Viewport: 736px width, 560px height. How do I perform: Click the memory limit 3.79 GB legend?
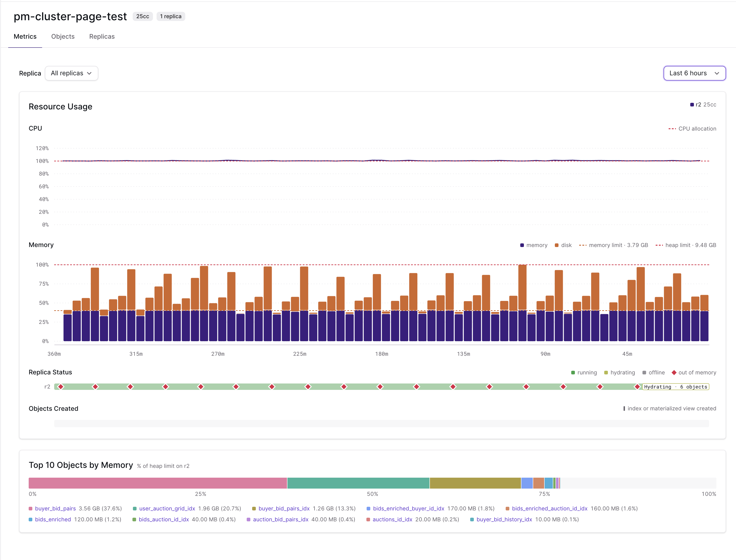coord(614,245)
